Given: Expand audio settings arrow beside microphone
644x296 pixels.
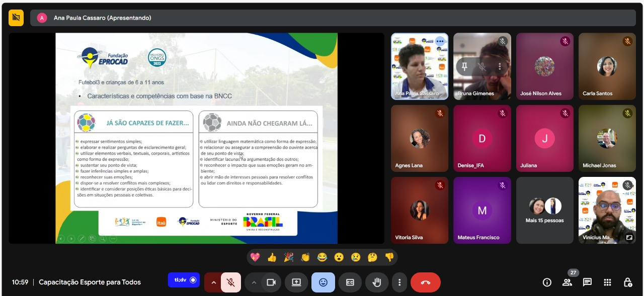Looking at the screenshot, I should click(213, 282).
